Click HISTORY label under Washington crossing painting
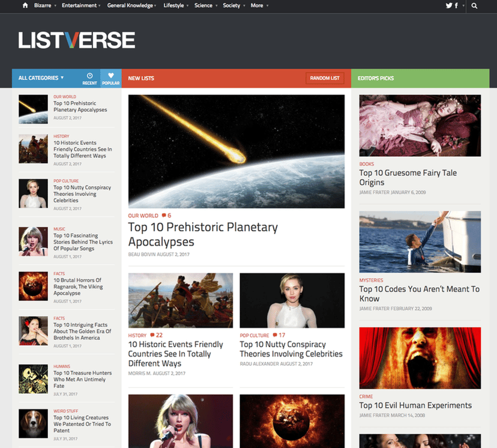This screenshot has width=497, height=448. [x=137, y=336]
